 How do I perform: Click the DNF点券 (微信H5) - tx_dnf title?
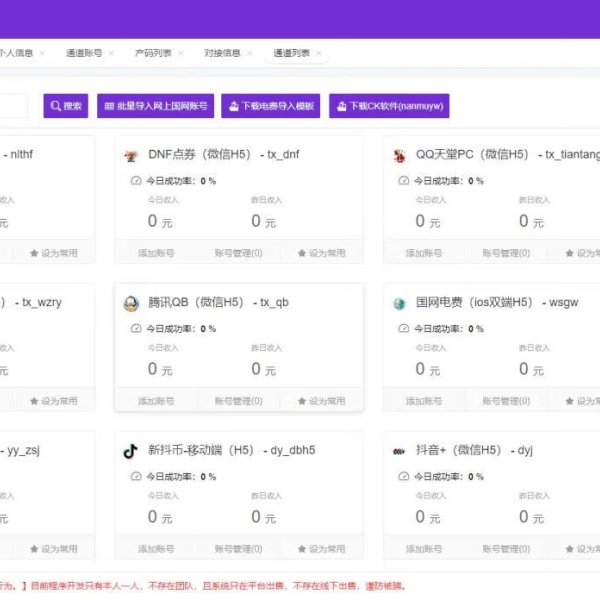(224, 155)
